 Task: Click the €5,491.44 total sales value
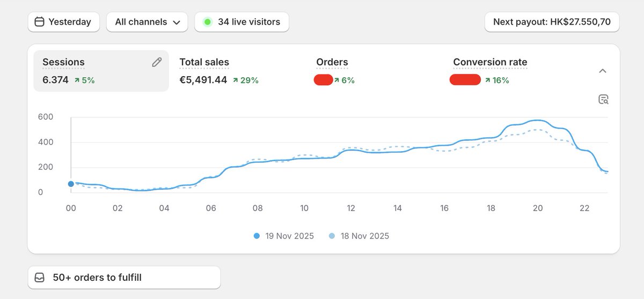(203, 80)
